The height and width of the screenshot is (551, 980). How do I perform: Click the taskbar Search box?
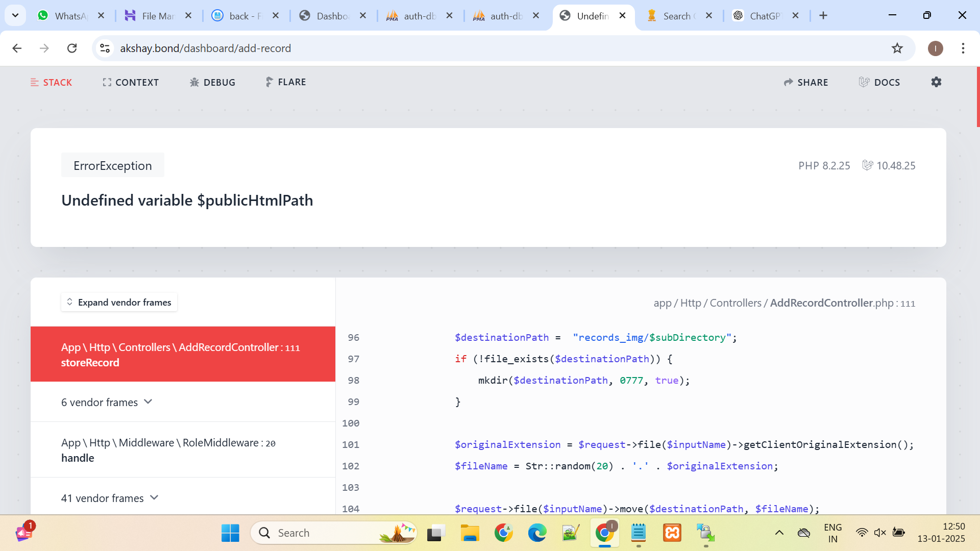334,533
